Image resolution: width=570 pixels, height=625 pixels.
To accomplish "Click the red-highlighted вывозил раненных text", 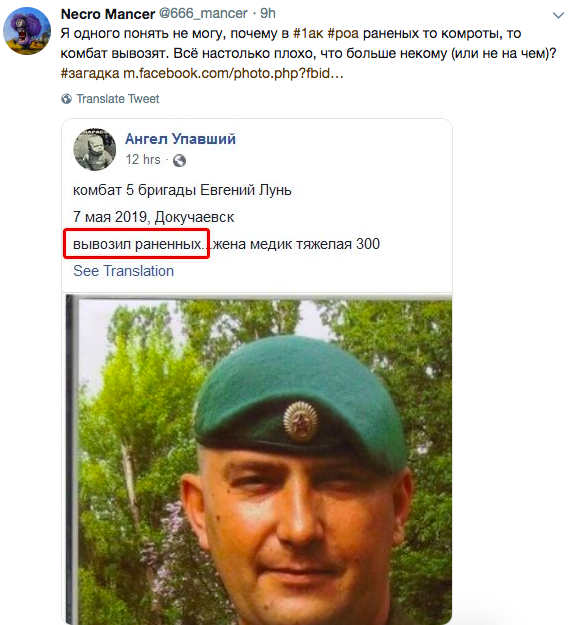I will [x=137, y=244].
